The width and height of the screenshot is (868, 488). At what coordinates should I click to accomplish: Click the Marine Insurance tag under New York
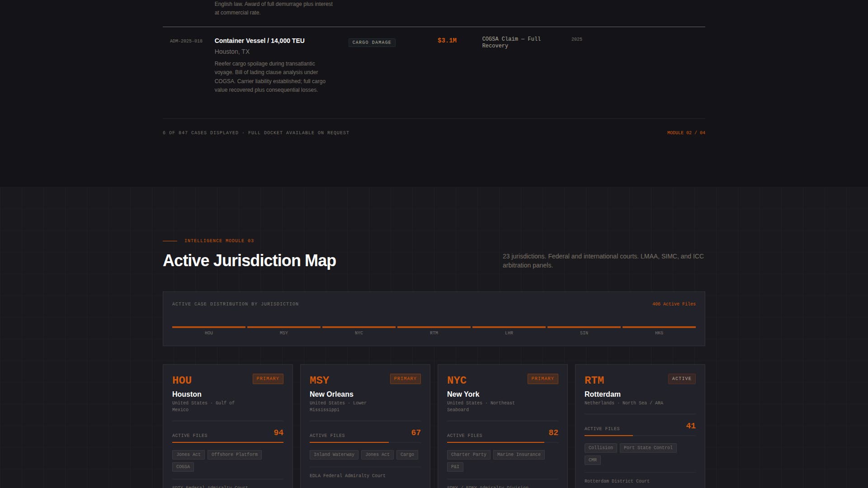(519, 455)
